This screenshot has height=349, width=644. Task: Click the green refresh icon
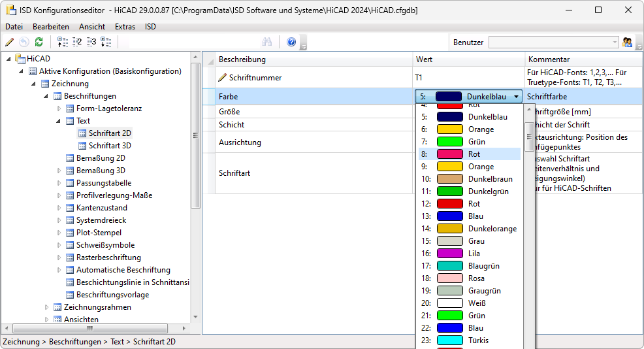coord(39,42)
